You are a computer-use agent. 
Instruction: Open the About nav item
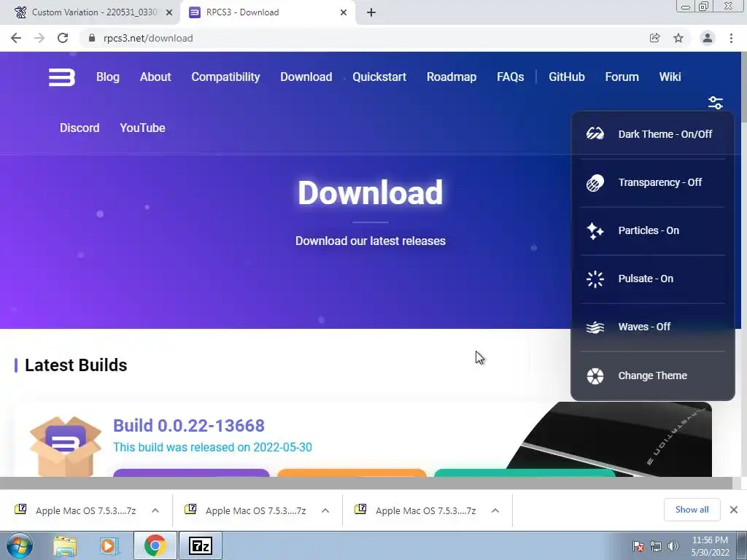tap(155, 77)
